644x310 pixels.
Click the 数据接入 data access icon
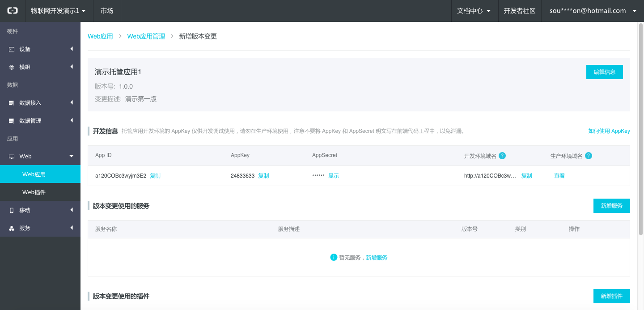pos(12,103)
